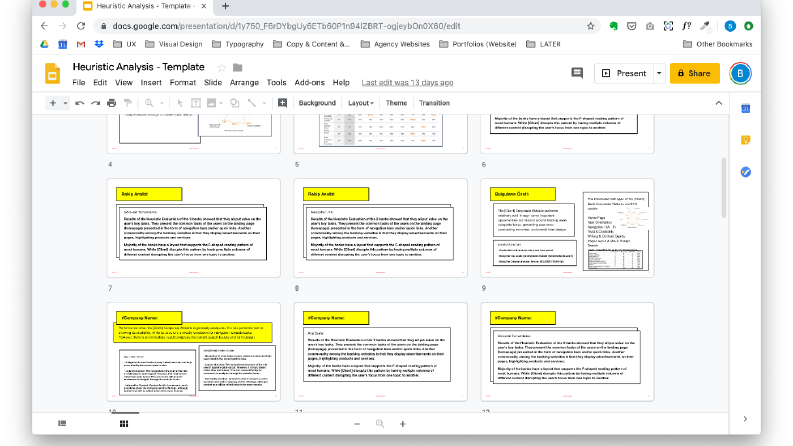Bookmark page with star icon

point(590,26)
